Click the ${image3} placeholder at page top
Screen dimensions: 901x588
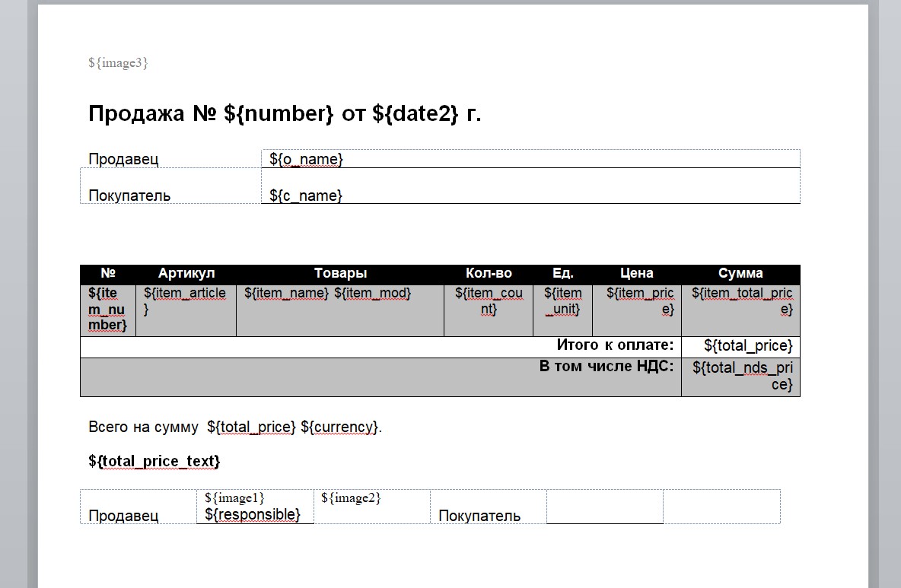pyautogui.click(x=118, y=63)
